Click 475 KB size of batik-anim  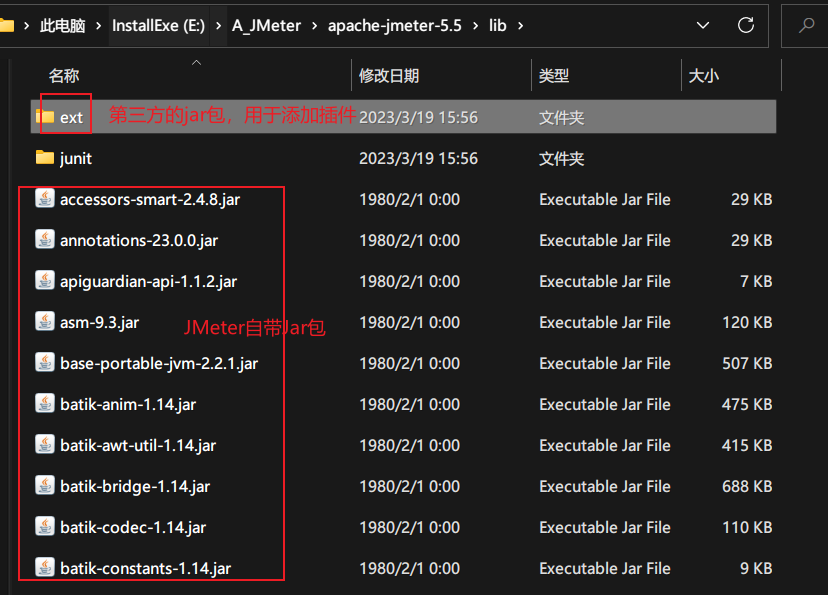(747, 404)
